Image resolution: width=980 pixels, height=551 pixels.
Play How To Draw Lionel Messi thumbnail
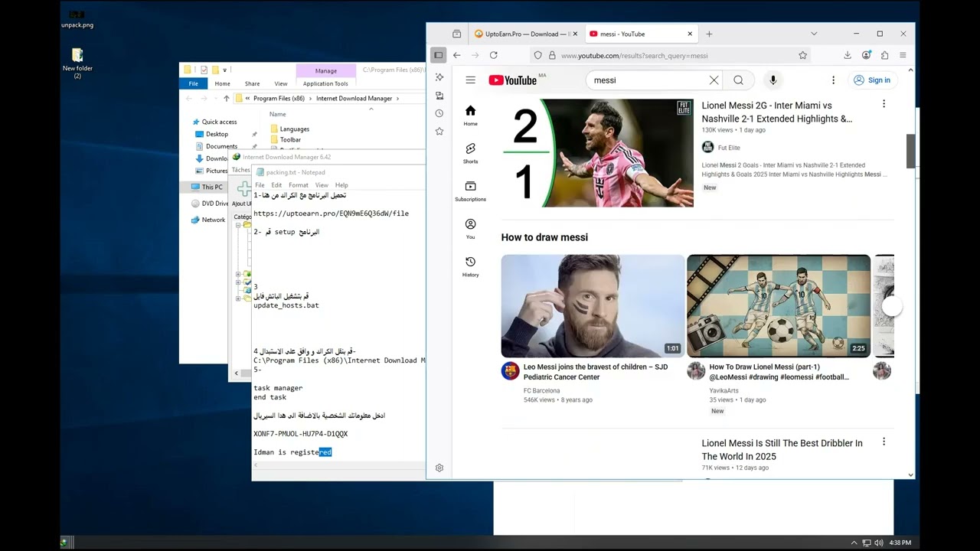click(779, 306)
